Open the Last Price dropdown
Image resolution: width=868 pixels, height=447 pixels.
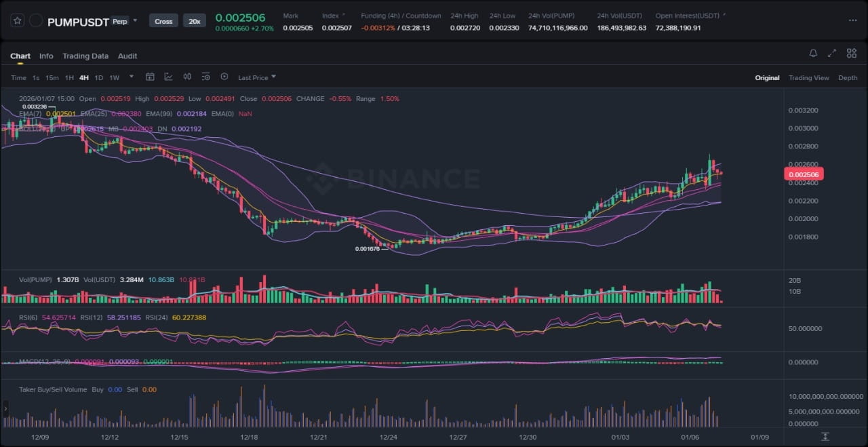coord(256,77)
